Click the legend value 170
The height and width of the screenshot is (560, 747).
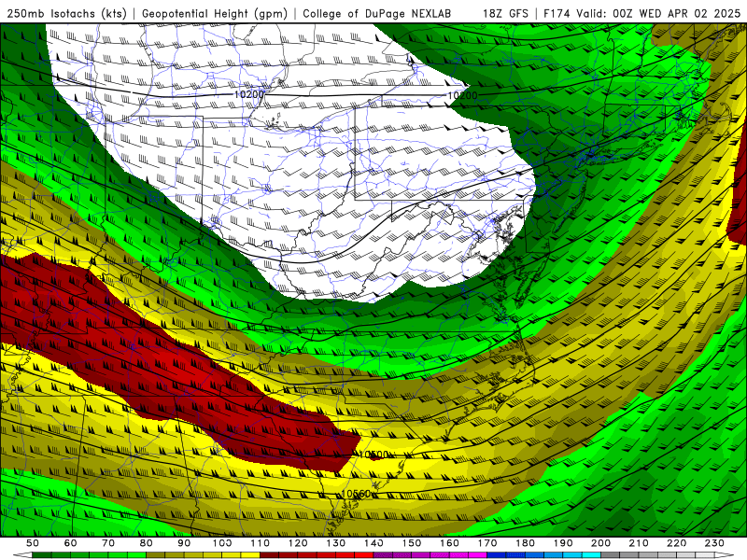pos(487,543)
